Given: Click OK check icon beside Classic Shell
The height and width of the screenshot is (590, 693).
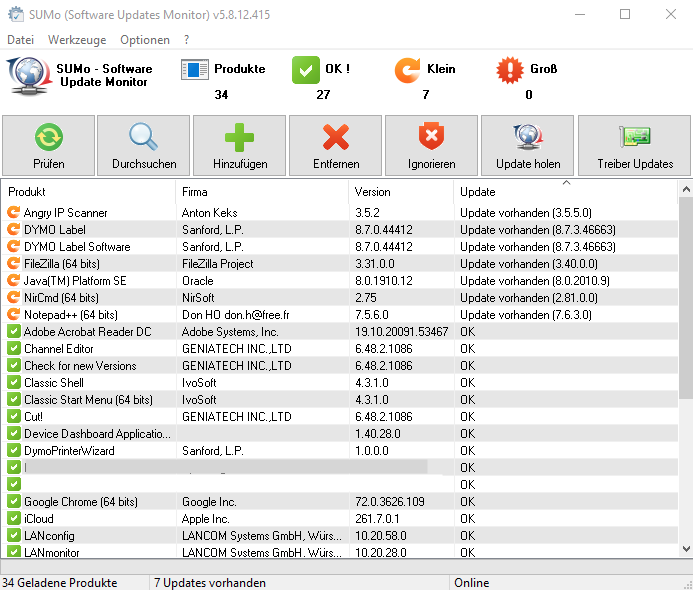Looking at the screenshot, I should pyautogui.click(x=14, y=382).
